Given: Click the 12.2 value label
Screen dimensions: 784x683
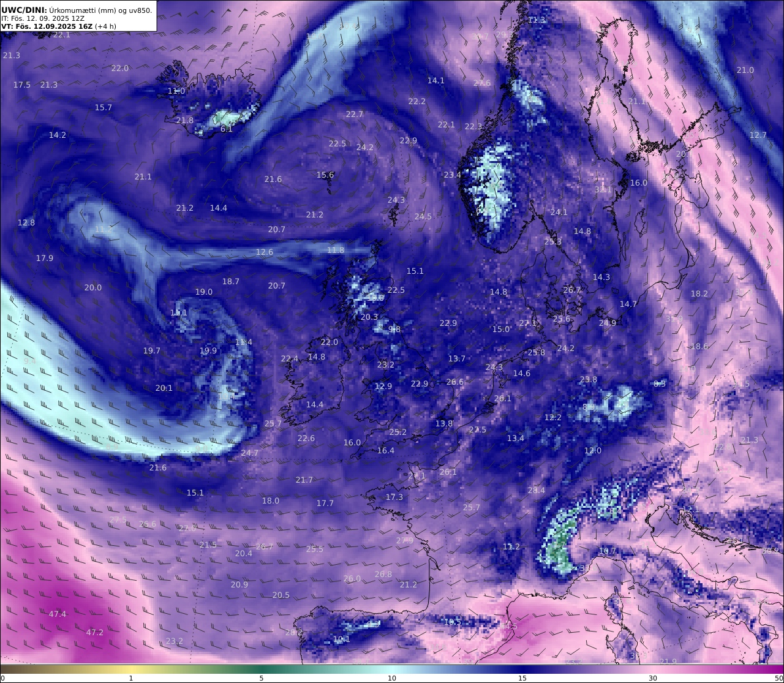Looking at the screenshot, I should [553, 417].
